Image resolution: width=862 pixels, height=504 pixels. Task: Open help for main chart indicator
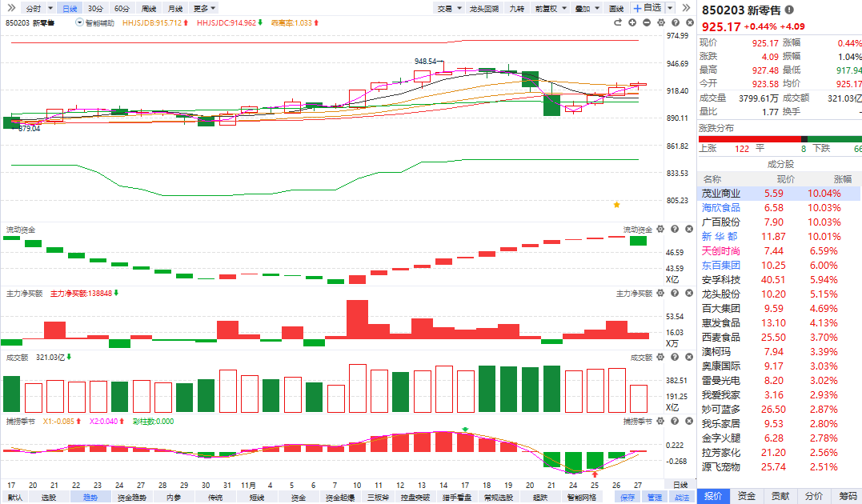point(675,22)
